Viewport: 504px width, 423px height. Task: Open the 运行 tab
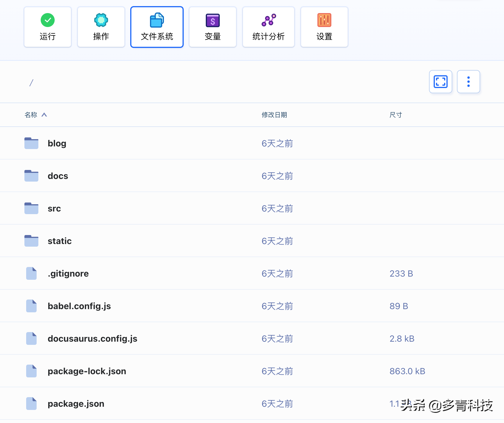[48, 27]
